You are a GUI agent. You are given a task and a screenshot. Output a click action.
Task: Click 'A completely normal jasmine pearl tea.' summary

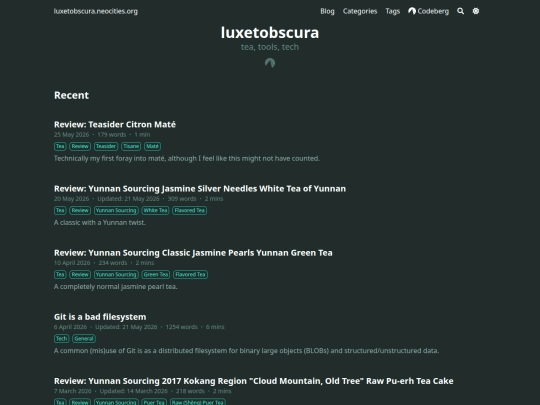click(x=115, y=287)
